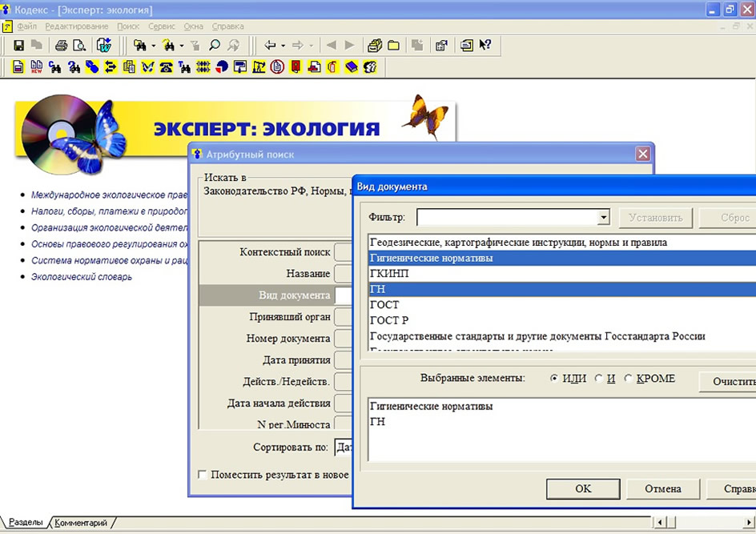Click the left-right arrows icon

tap(111, 66)
